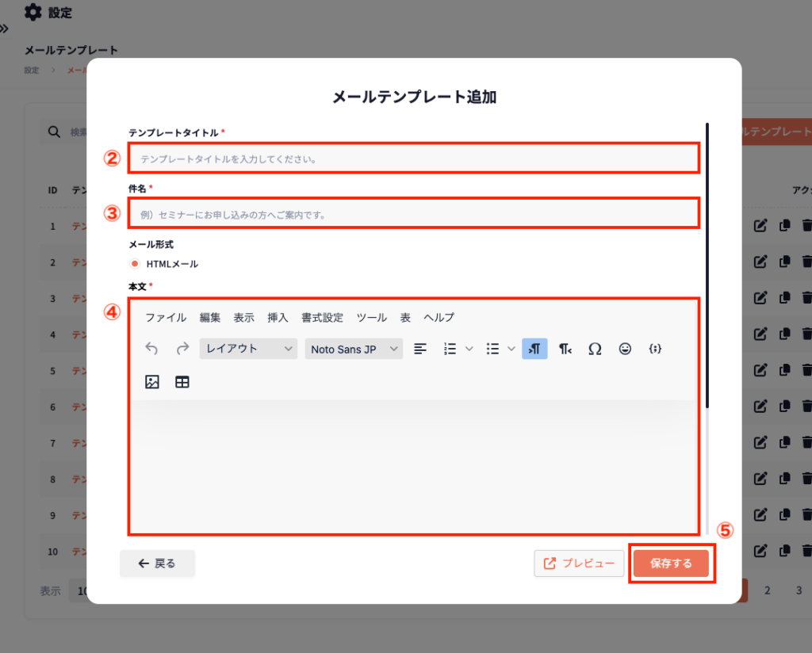The height and width of the screenshot is (653, 812).
Task: Click the curly braces variable icon
Action: (655, 349)
